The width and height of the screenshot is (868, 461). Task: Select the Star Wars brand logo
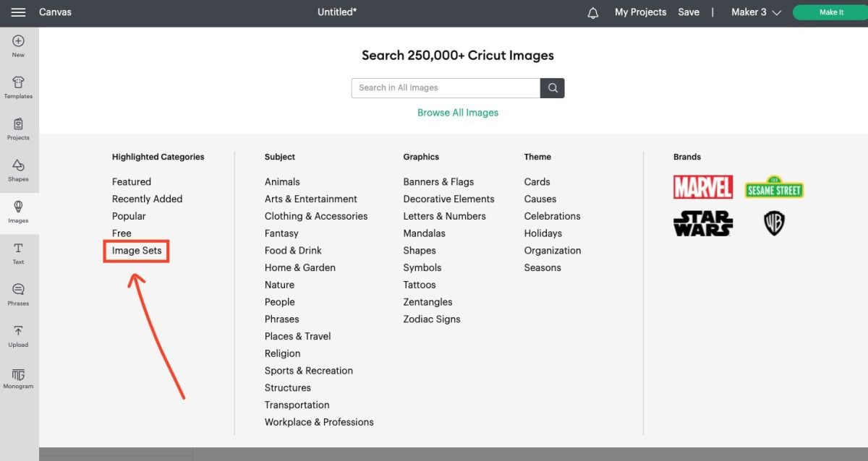click(703, 224)
